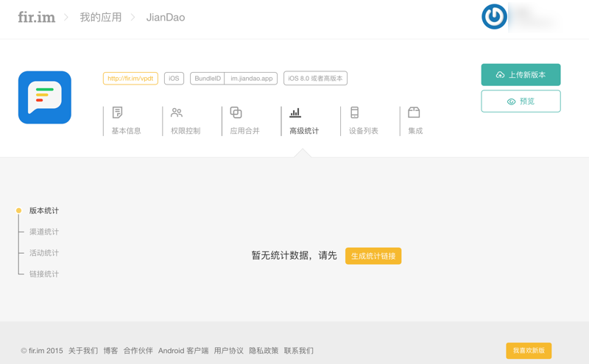Image resolution: width=589 pixels, height=364 pixels.
Task: Open the user avatar power icon
Action: click(494, 16)
